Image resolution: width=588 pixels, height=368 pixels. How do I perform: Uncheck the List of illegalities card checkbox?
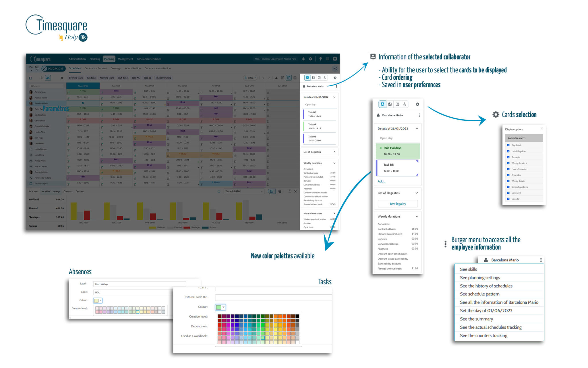pyautogui.click(x=508, y=151)
